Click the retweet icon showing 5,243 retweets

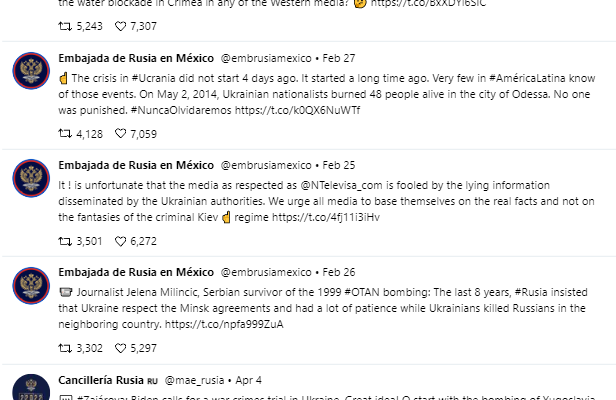(x=65, y=26)
